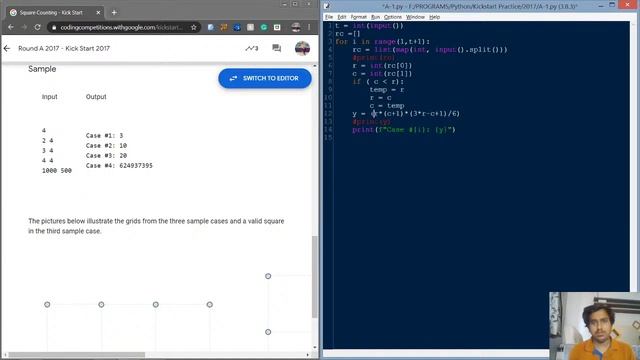This screenshot has height=360, width=640.
Task: Go back with the Round A page arrow
Action: [x=7, y=49]
